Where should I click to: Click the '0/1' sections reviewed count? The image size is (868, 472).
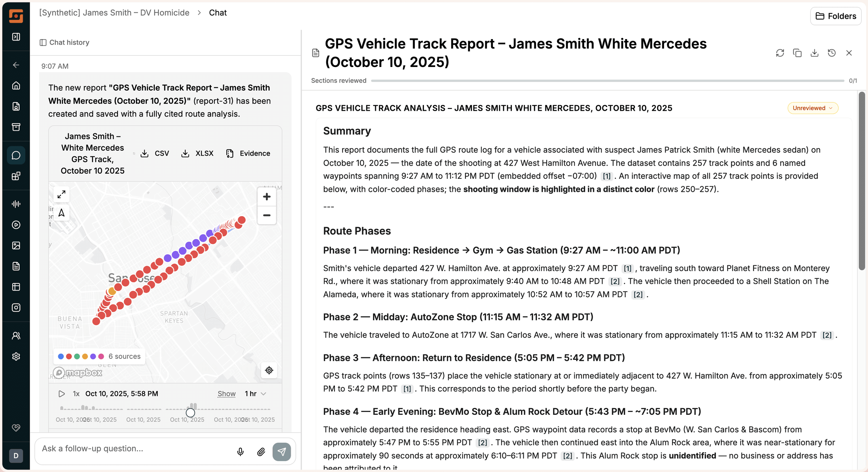tap(853, 81)
